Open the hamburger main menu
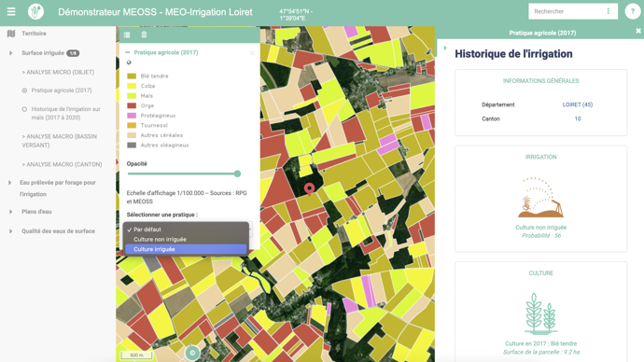Image resolution: width=644 pixels, height=362 pixels. click(11, 11)
